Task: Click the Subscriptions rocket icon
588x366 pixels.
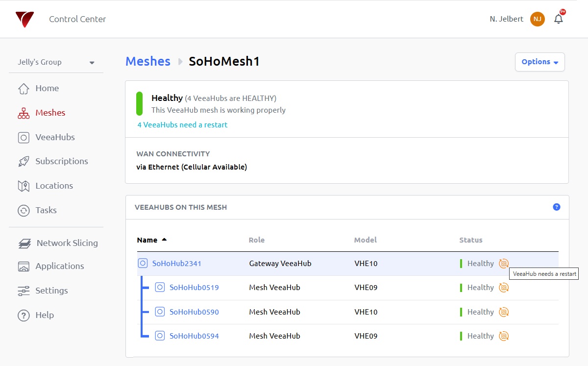Action: click(x=24, y=162)
